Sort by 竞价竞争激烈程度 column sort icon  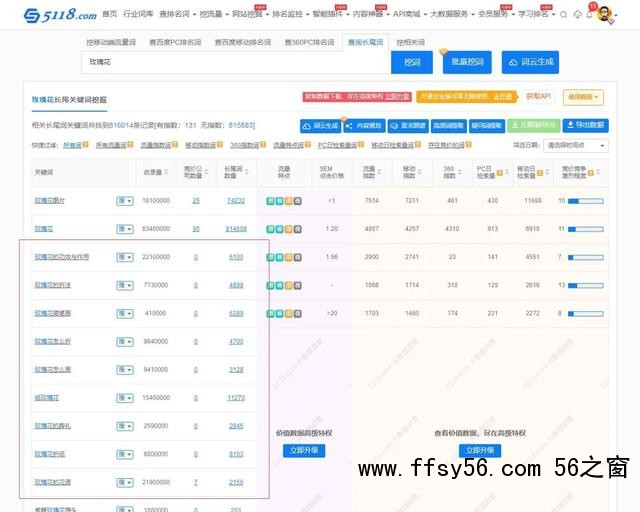[x=598, y=172]
